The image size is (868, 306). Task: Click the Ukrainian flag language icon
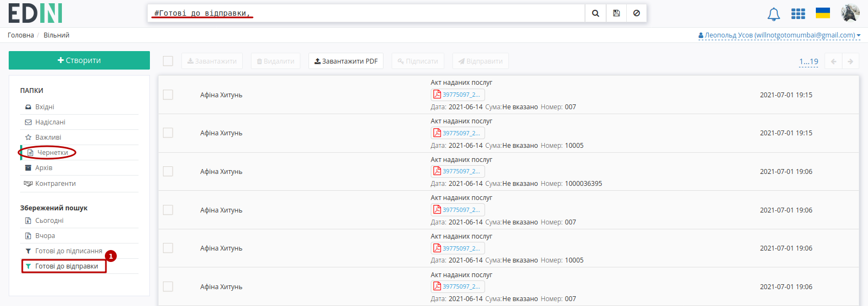[x=823, y=13]
